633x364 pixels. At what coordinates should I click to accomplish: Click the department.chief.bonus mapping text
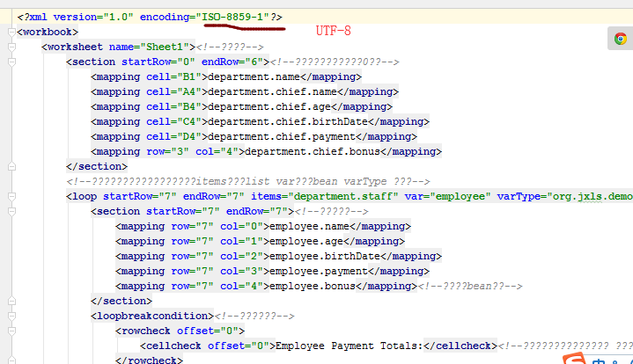click(313, 151)
